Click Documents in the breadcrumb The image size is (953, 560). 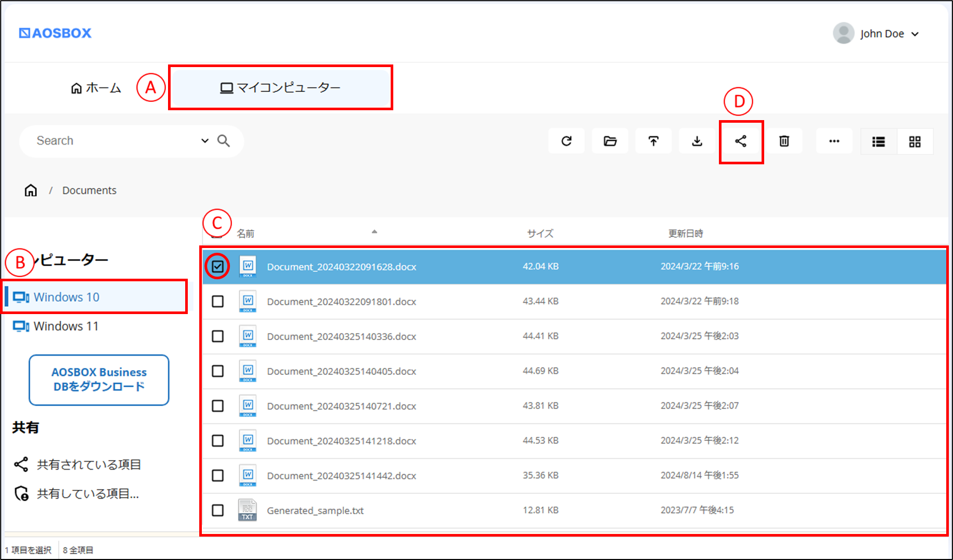coord(89,190)
